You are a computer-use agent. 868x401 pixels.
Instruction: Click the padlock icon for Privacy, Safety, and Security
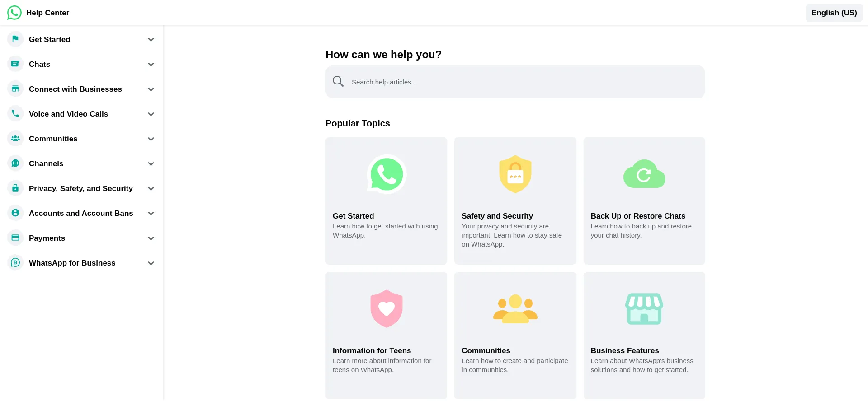click(x=15, y=188)
